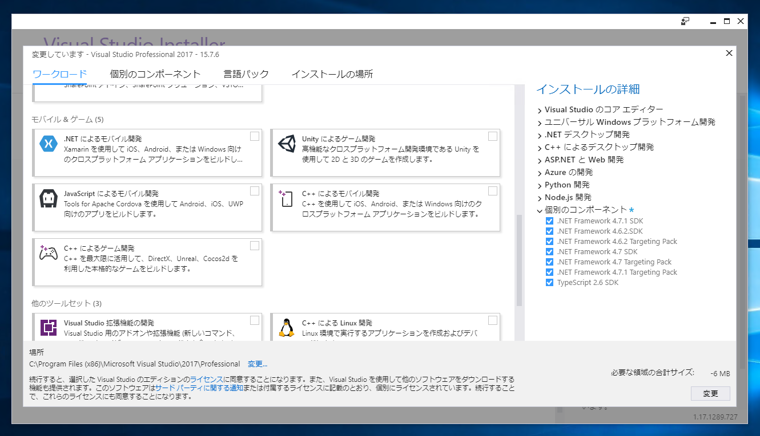Close the modify dialog with the X
The image size is (760, 436).
tap(729, 53)
